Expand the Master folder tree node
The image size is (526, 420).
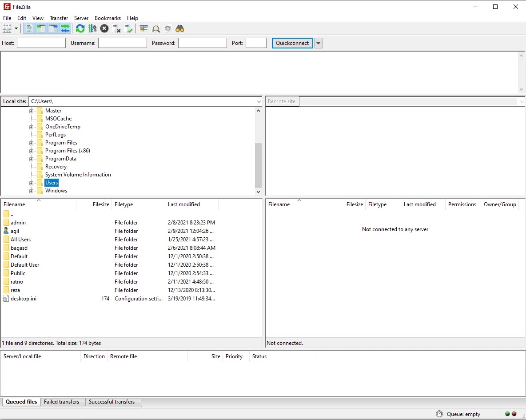point(31,111)
